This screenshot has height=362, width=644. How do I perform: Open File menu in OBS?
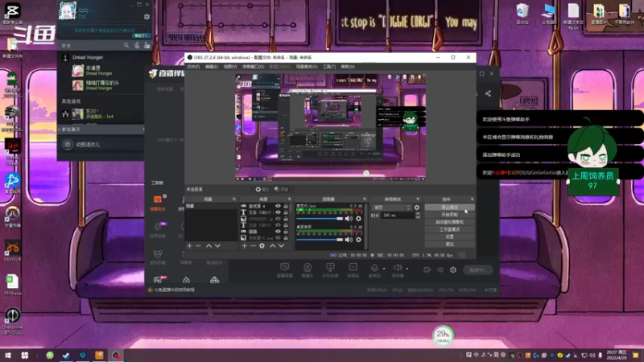(x=193, y=67)
